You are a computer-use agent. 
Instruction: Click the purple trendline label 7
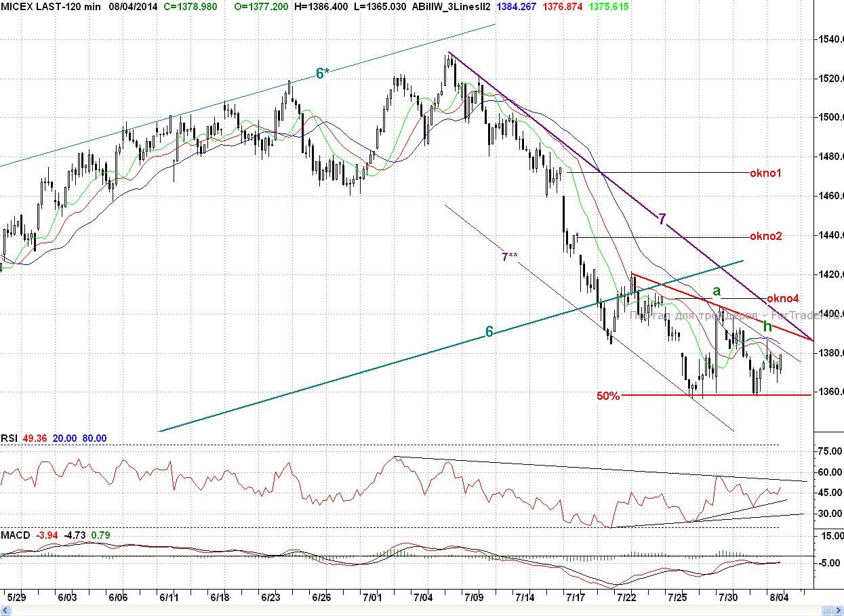(x=662, y=219)
